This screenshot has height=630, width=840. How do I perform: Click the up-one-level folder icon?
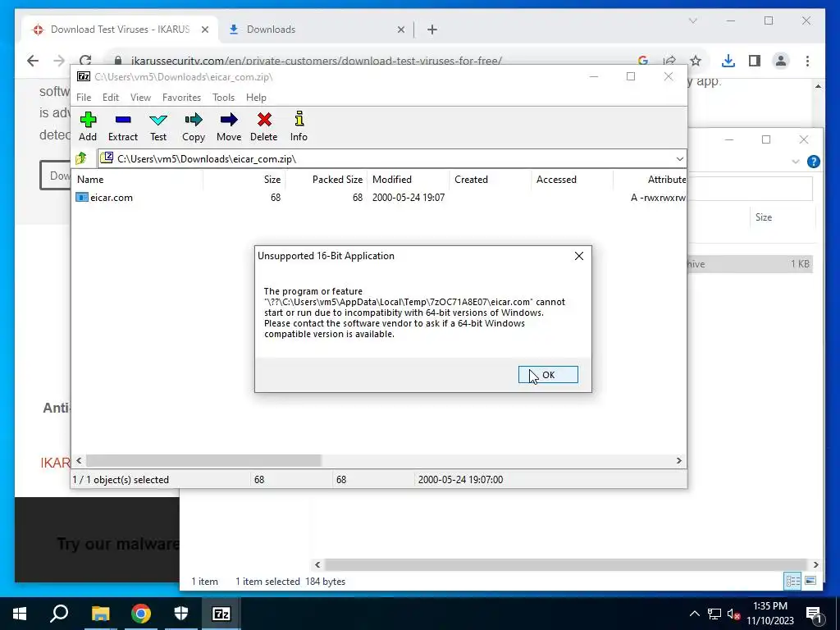coord(81,158)
